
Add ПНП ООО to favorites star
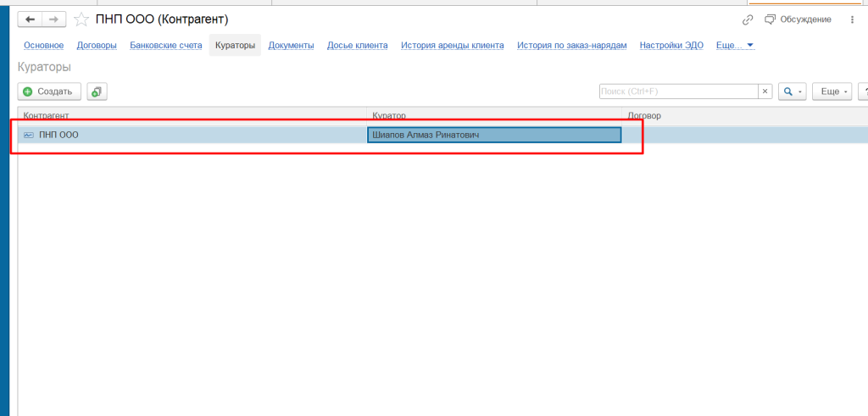tap(81, 20)
